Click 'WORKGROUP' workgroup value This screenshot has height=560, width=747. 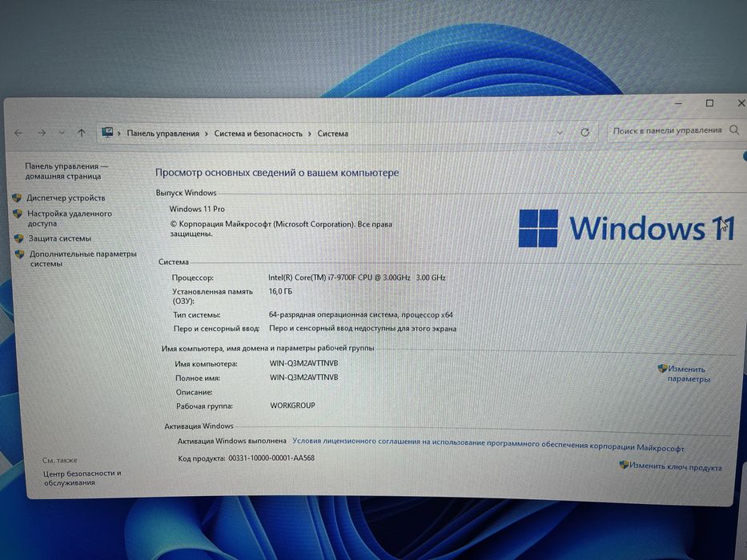[292, 406]
